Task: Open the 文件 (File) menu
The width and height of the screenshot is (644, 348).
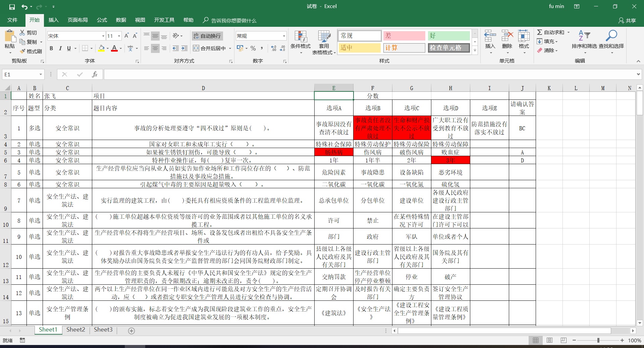Action: point(12,20)
